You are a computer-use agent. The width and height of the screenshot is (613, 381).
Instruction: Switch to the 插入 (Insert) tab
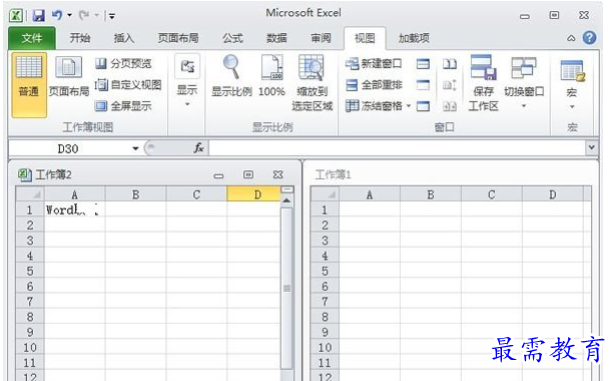click(124, 38)
